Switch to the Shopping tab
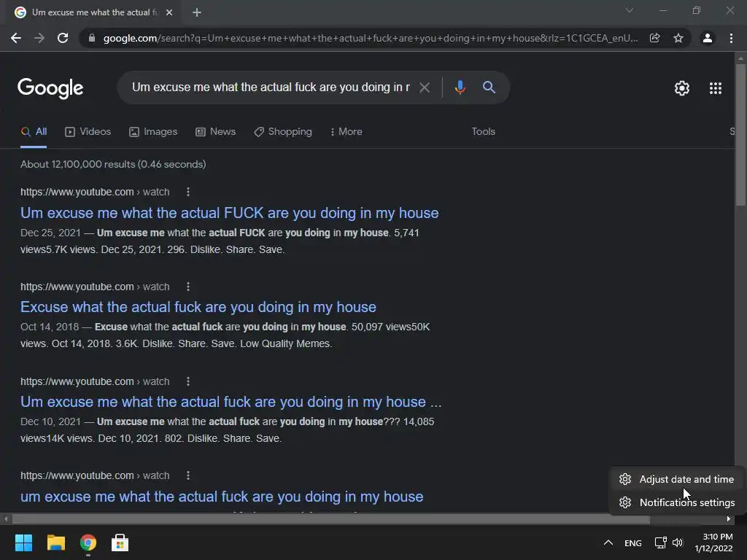Image resolution: width=747 pixels, height=560 pixels. [x=283, y=132]
